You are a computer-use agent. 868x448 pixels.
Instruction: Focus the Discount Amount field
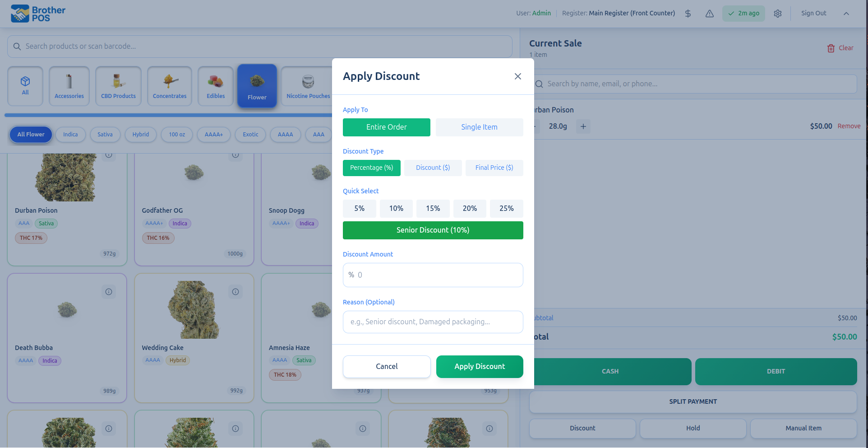point(433,275)
